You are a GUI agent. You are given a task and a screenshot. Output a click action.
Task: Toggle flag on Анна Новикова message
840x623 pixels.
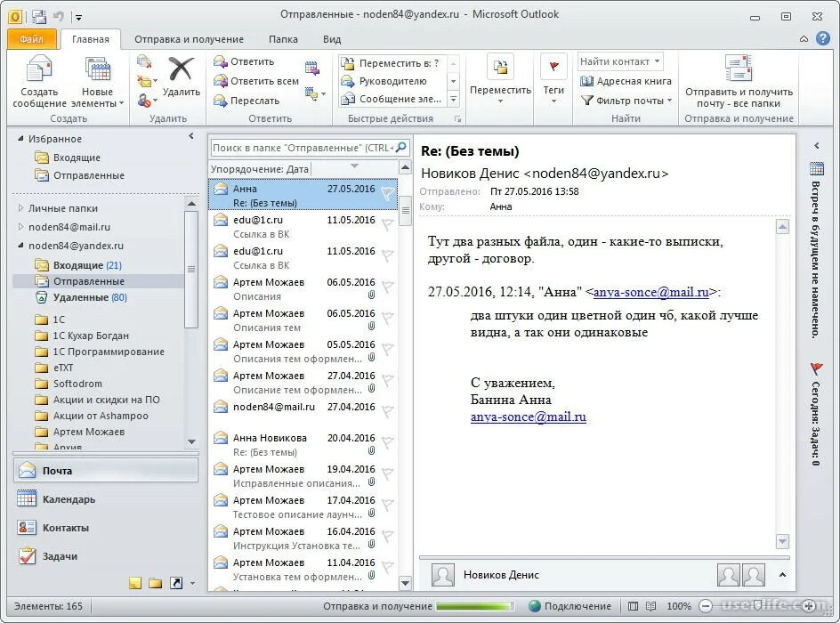click(387, 442)
